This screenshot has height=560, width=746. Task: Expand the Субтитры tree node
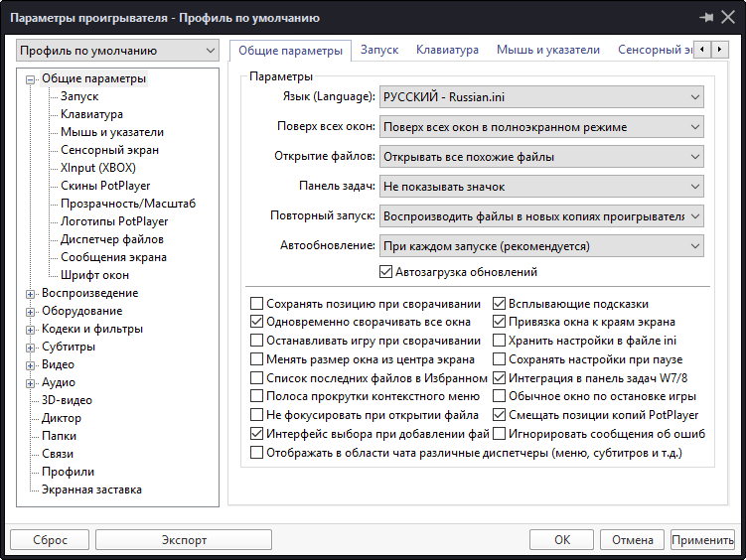(31, 347)
